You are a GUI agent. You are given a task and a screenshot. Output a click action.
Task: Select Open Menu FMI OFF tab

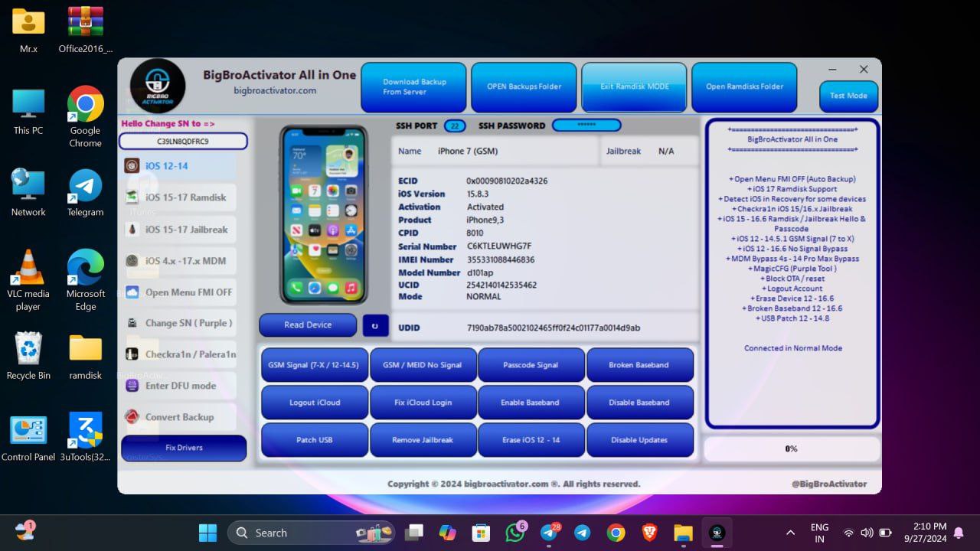coord(178,292)
